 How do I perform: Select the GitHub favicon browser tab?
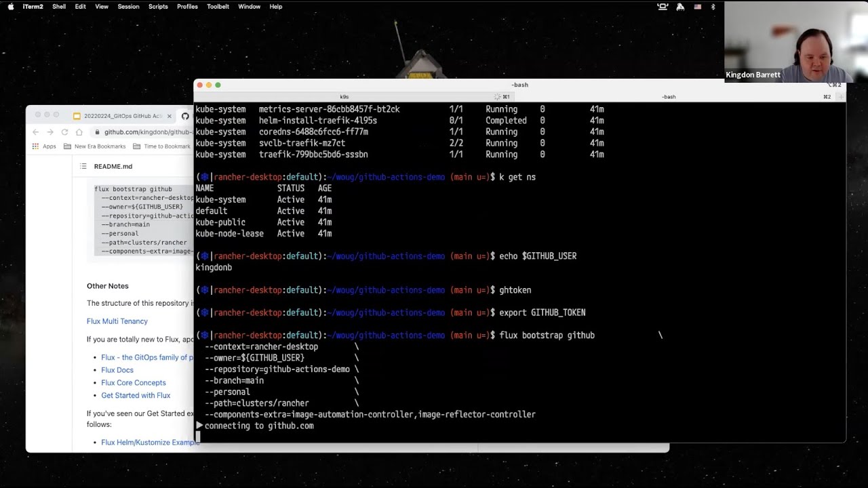point(185,116)
